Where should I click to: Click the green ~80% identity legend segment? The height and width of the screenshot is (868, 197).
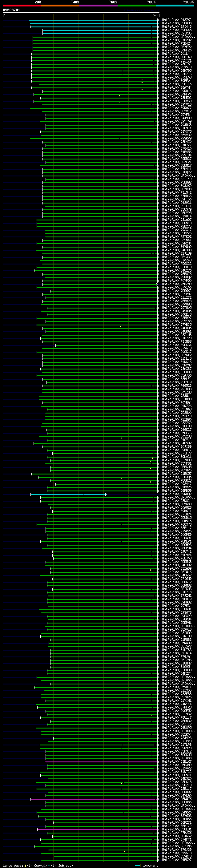137,6
